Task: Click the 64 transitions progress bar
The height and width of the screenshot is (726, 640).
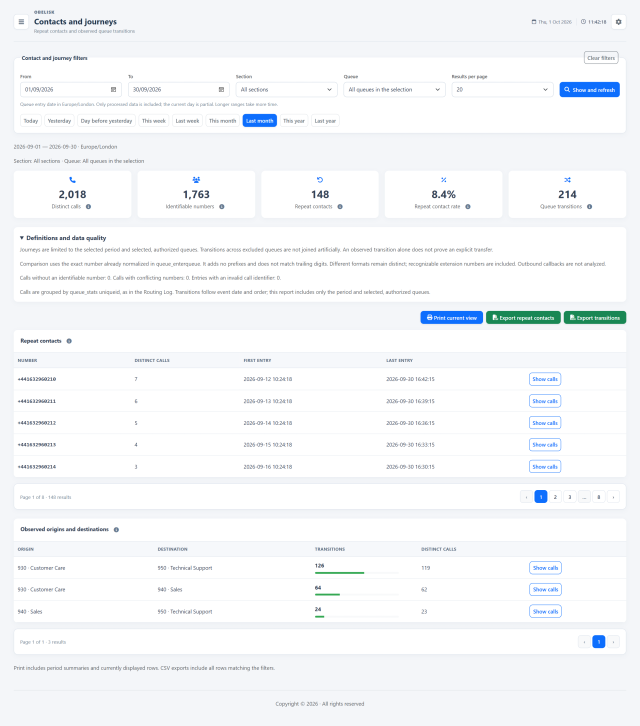Action: [x=357, y=595]
